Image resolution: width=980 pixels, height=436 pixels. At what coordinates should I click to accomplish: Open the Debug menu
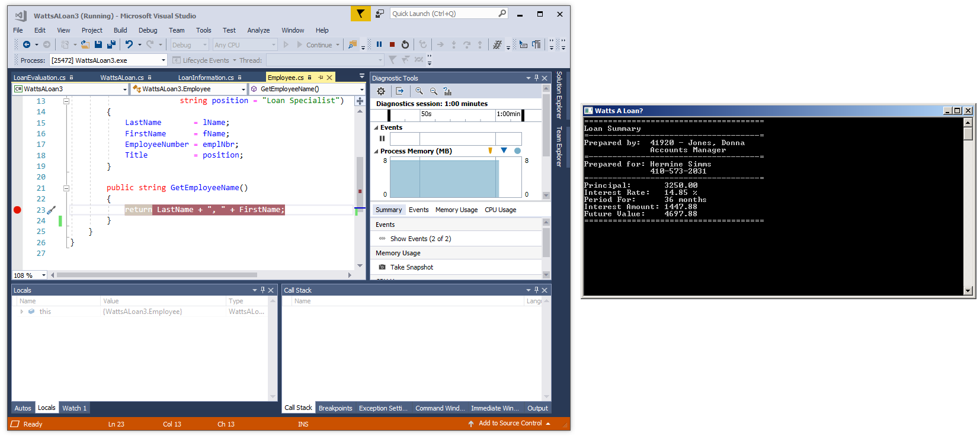pyautogui.click(x=148, y=30)
